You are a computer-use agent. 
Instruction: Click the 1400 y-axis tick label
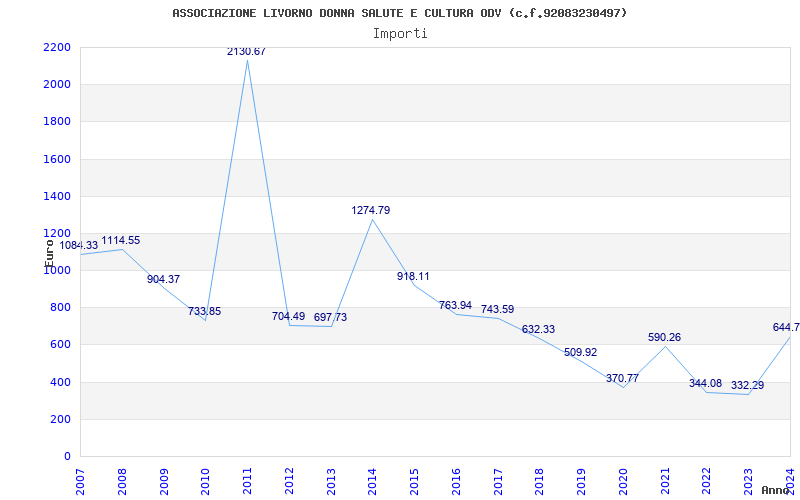coord(57,196)
